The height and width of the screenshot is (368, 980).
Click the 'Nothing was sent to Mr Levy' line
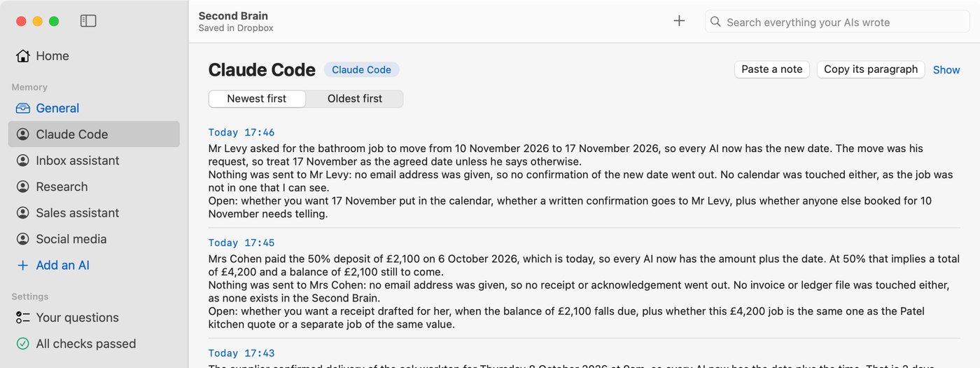coord(581,181)
